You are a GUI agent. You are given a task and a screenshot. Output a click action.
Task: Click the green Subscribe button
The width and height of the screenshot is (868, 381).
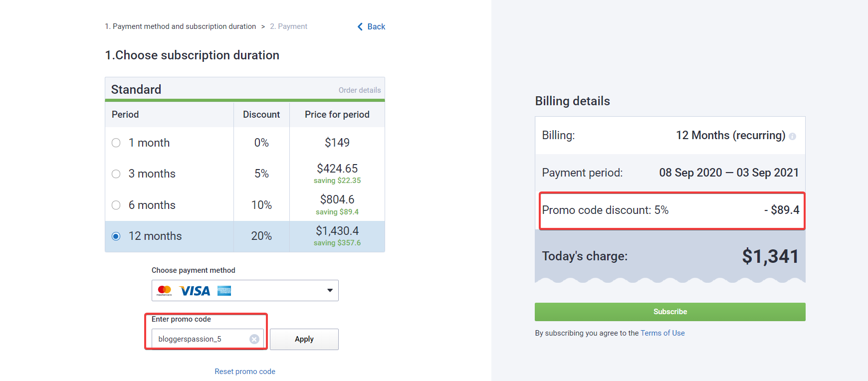point(670,312)
